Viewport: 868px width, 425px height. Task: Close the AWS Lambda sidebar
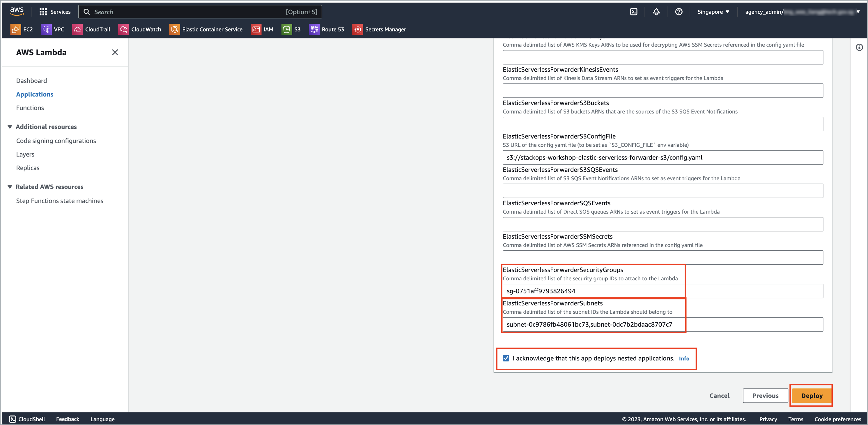click(115, 52)
